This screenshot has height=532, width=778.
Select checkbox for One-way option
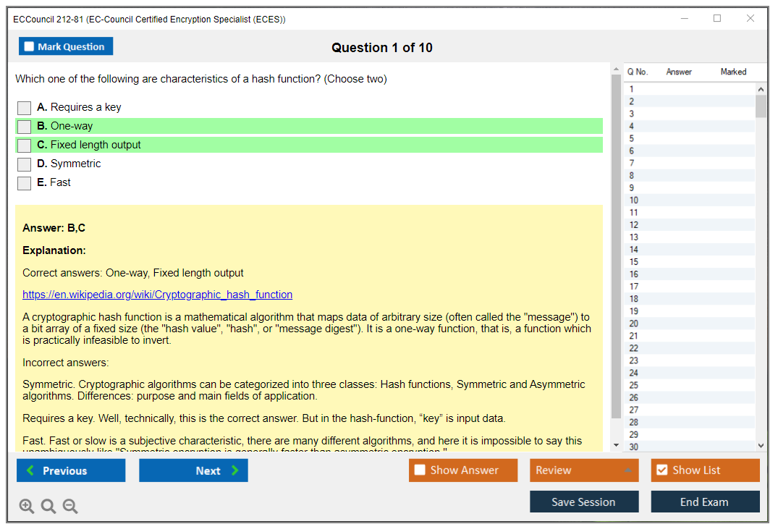[25, 127]
